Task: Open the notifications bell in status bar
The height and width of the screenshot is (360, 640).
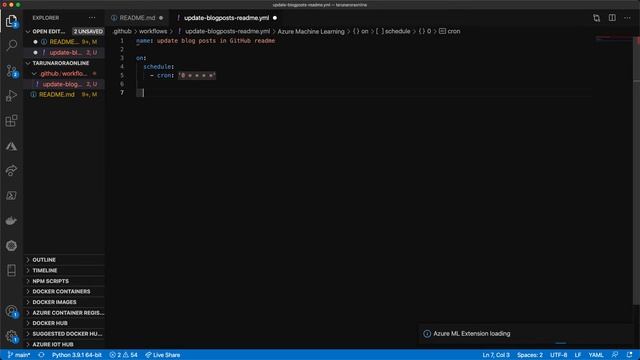Action: [629, 355]
